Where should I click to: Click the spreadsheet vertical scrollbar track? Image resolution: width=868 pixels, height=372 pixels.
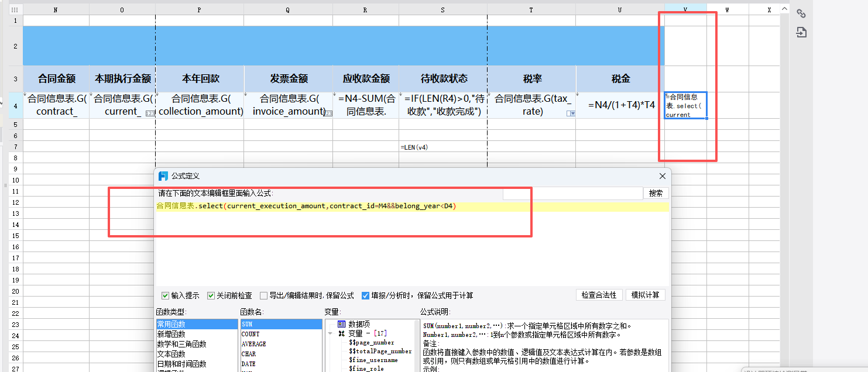784,193
